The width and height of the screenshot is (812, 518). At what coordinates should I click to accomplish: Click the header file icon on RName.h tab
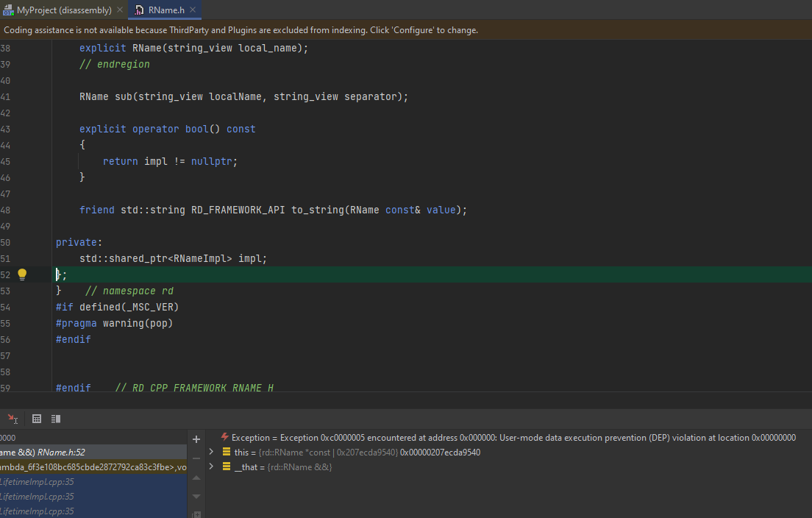(138, 10)
